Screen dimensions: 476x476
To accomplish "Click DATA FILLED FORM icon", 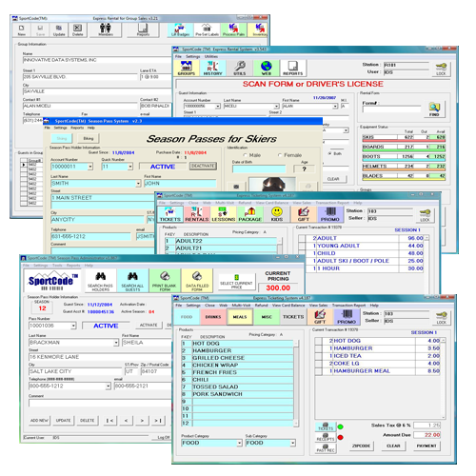I will tap(197, 281).
